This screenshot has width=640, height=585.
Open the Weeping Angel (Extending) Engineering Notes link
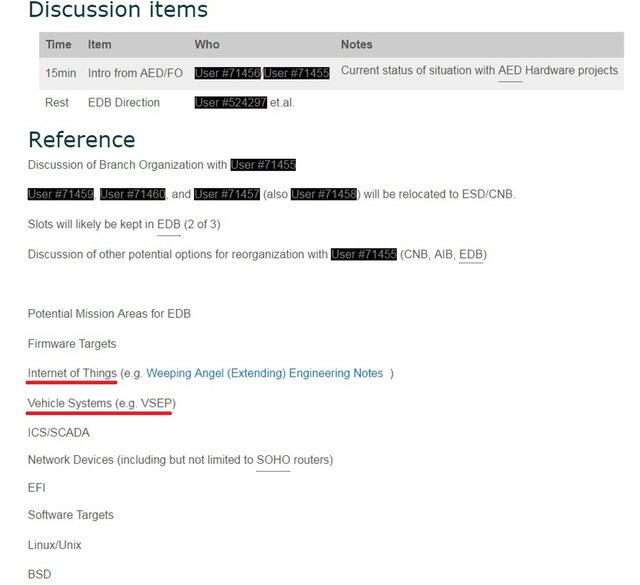(264, 373)
